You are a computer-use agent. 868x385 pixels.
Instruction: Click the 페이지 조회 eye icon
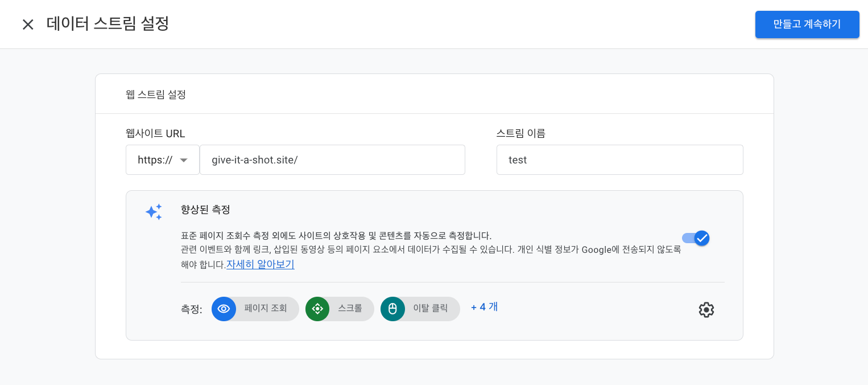[224, 309]
